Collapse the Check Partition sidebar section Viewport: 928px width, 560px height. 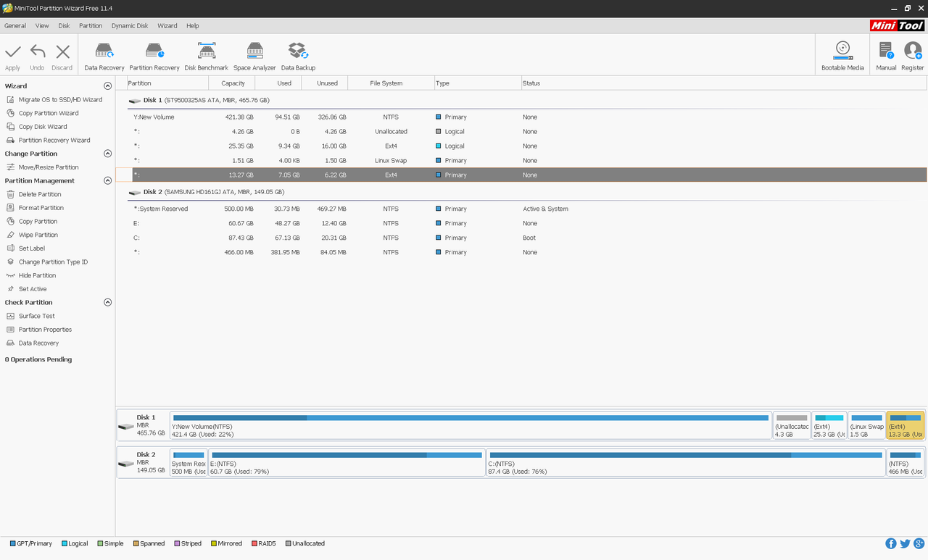coord(108,302)
